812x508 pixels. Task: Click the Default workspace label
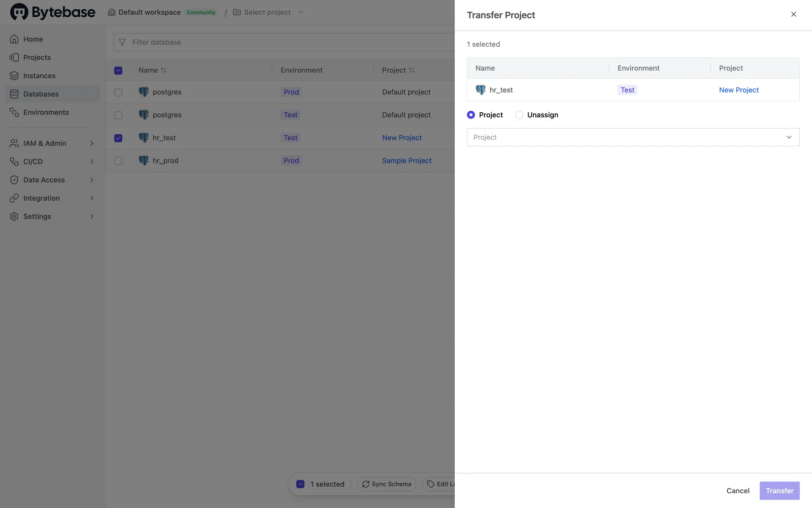(x=150, y=12)
